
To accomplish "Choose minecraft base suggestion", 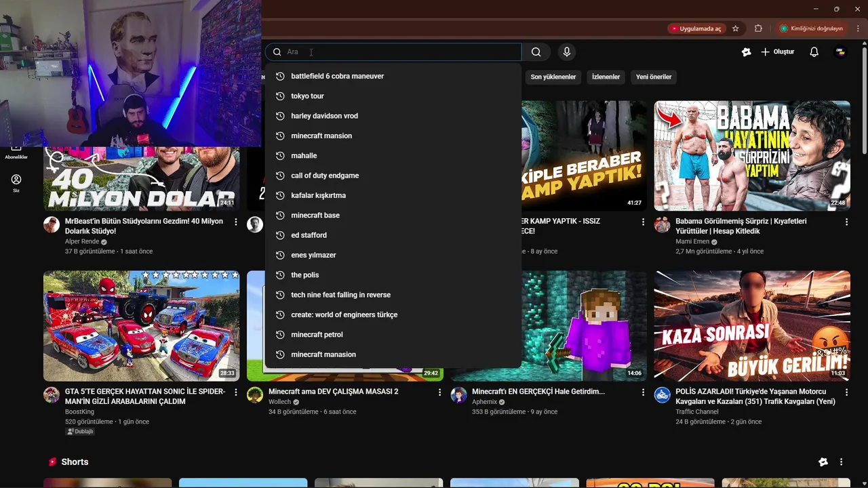I will [393, 216].
